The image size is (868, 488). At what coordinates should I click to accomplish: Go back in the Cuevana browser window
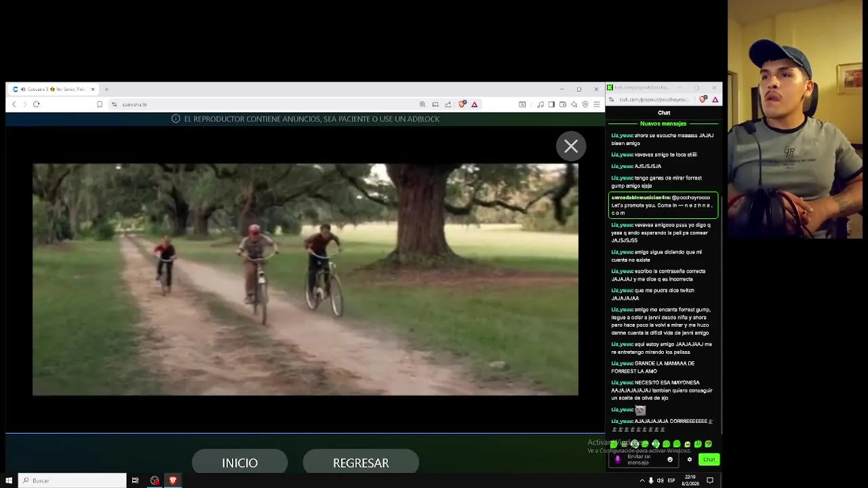tap(14, 104)
